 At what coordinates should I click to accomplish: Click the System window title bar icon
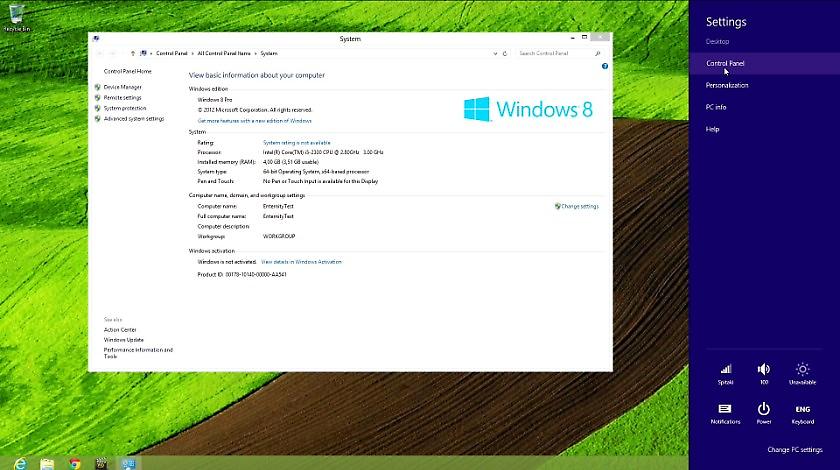click(96, 39)
